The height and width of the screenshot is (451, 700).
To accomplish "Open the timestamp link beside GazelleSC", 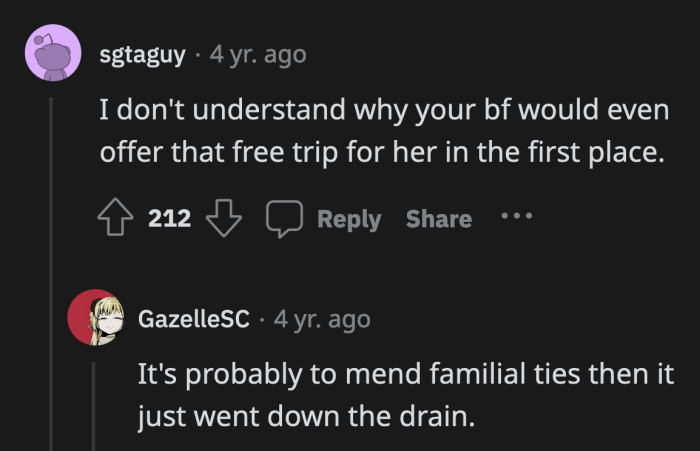I will [x=322, y=320].
